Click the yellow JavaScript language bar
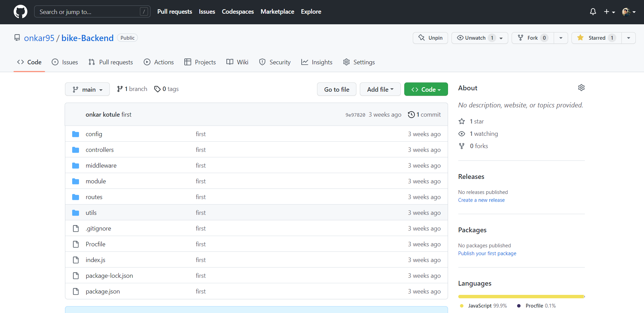Image resolution: width=644 pixels, height=313 pixels. 521,297
